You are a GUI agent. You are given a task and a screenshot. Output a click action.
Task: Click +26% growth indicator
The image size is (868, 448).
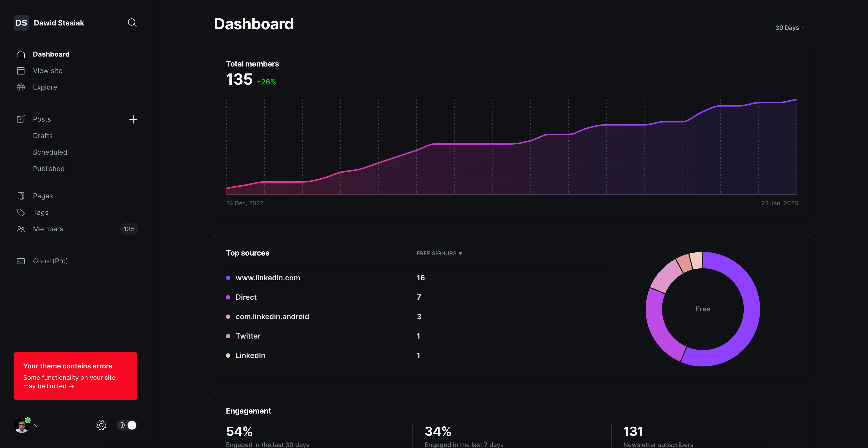(x=266, y=82)
